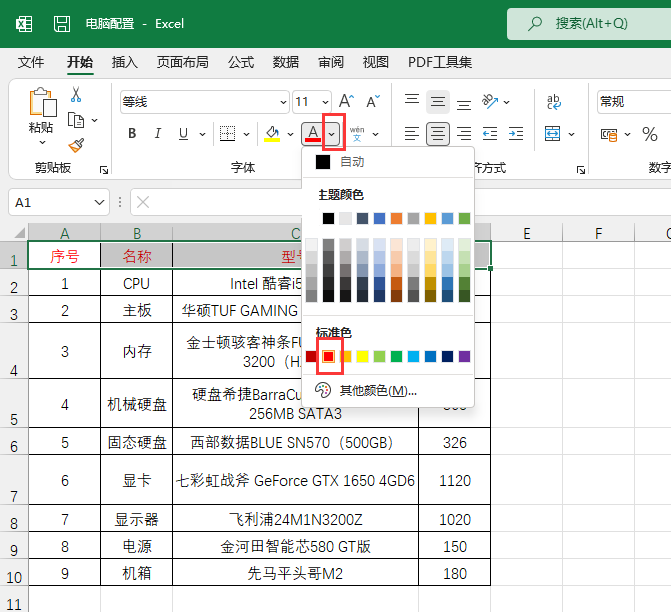Apply percent style

(650, 134)
